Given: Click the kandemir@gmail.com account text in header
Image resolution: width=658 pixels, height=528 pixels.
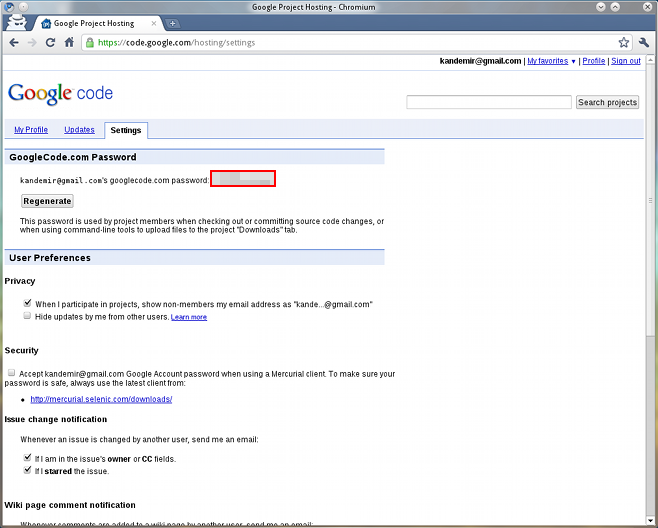Looking at the screenshot, I should click(480, 61).
